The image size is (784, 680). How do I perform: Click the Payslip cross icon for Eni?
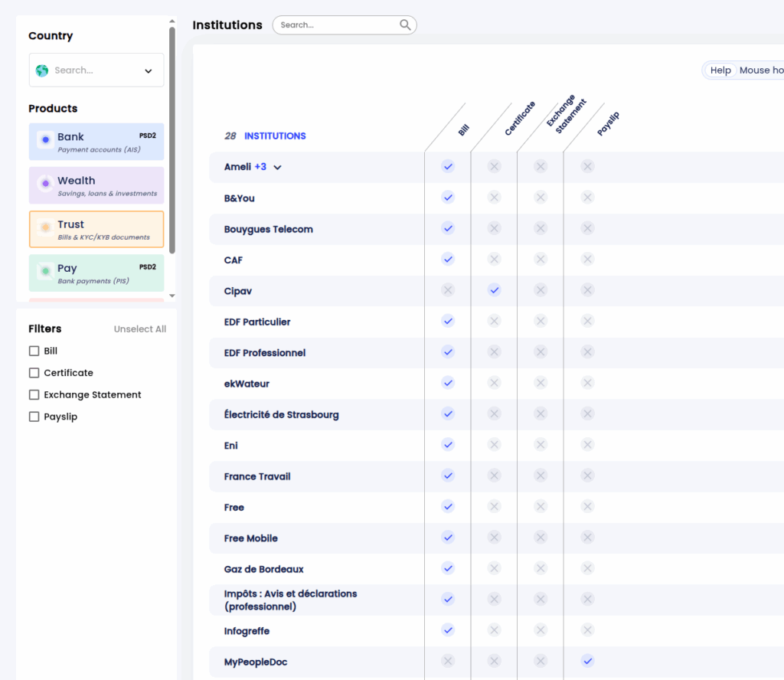587,445
